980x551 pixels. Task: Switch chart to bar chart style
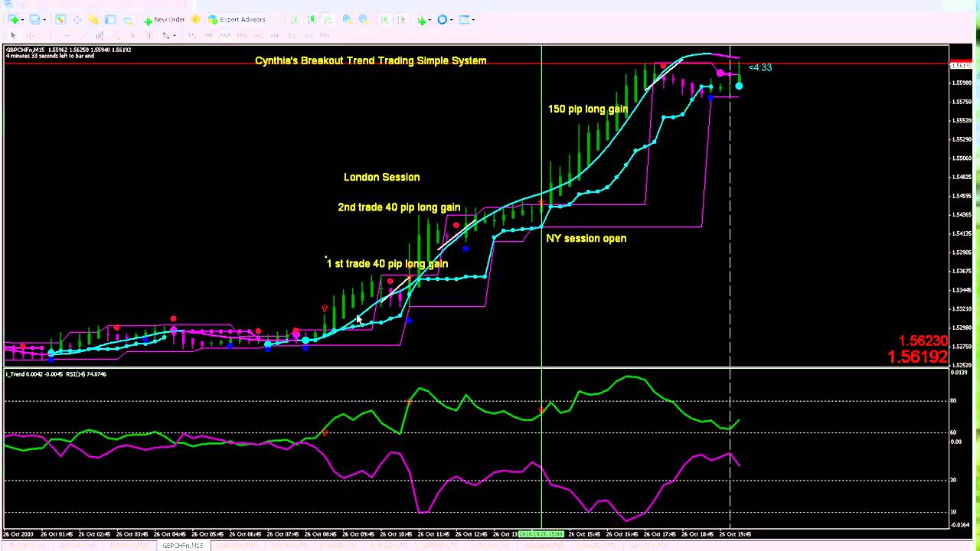tap(295, 20)
